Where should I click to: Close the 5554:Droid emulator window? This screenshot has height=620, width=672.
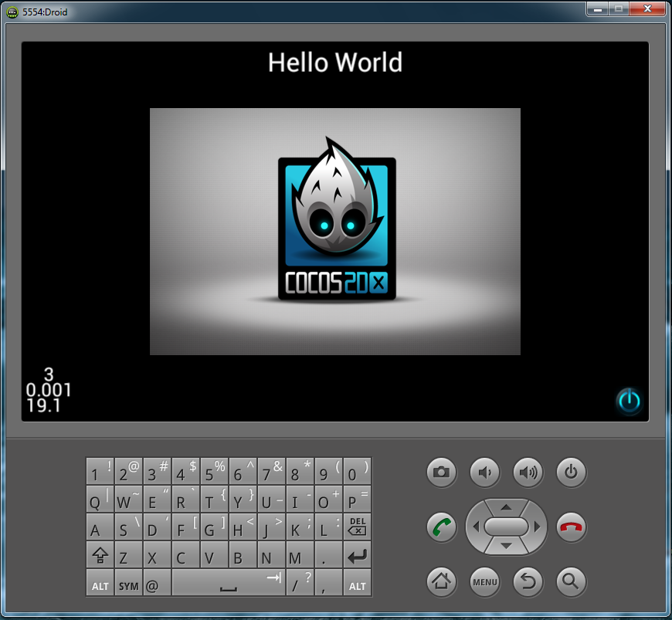(x=647, y=8)
